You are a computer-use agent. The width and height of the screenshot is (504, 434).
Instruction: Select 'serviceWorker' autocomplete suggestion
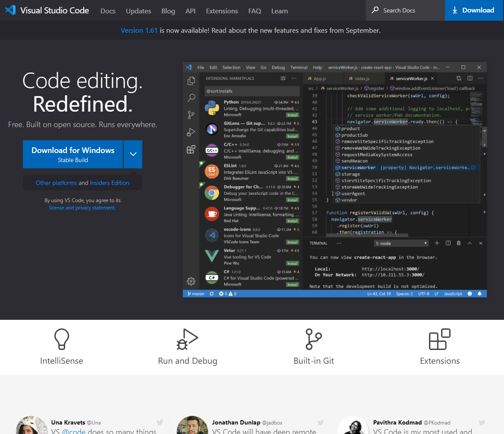point(407,167)
